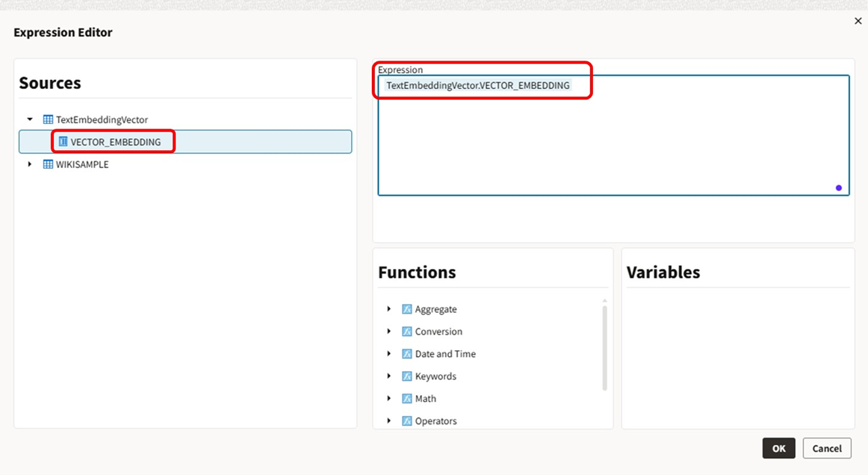Click the purple dot in Expression box
This screenshot has width=868, height=475.
click(x=839, y=188)
